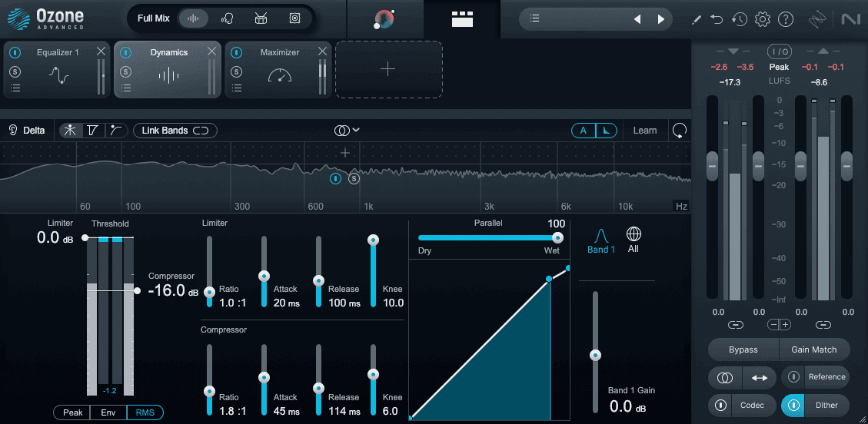Solo the band on spectrum

[354, 178]
